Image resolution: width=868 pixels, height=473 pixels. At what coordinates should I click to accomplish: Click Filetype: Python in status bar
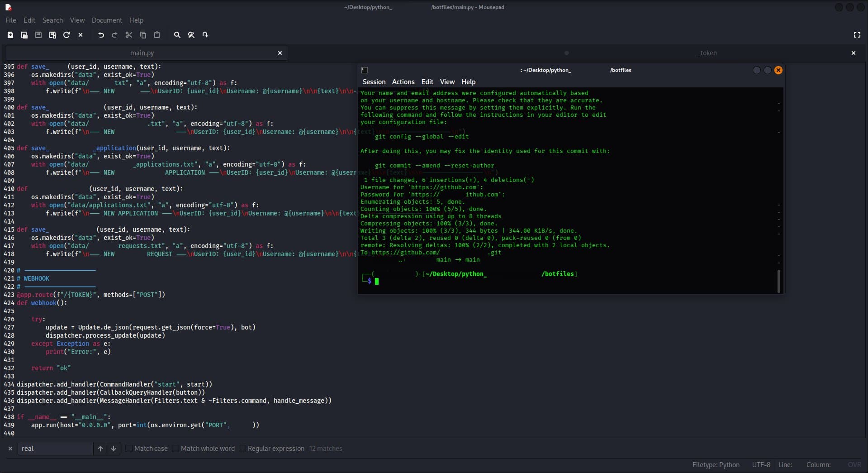716,465
